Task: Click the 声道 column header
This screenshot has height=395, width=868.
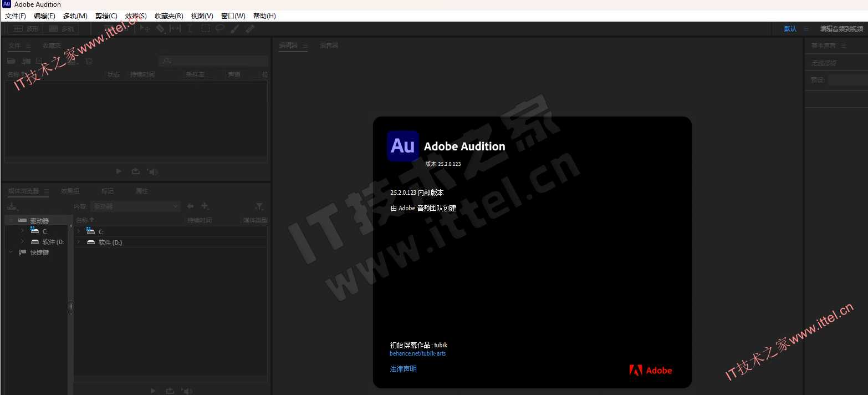Action: tap(234, 74)
